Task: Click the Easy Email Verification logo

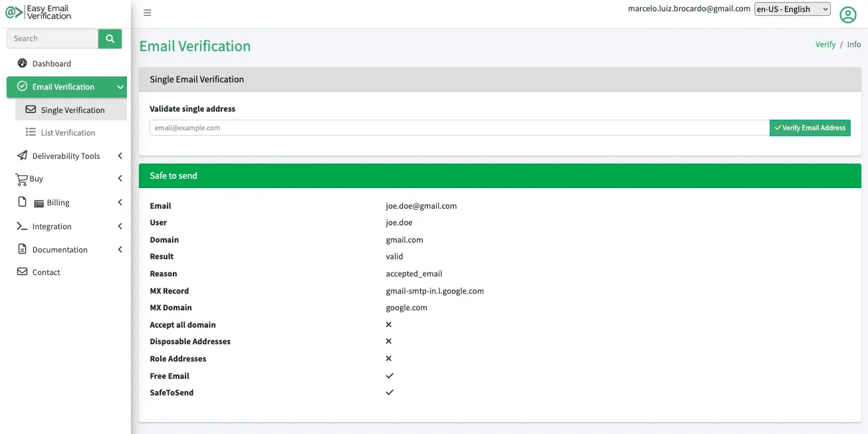Action: (x=39, y=12)
